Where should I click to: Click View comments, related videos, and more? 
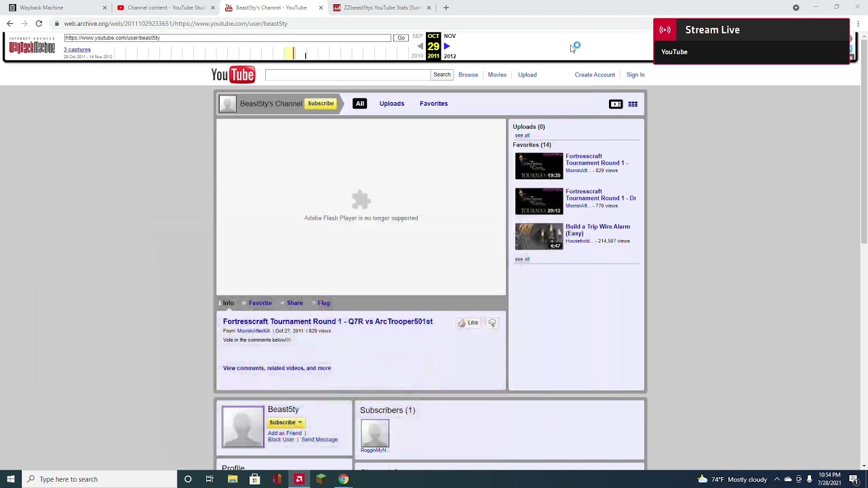tap(277, 368)
